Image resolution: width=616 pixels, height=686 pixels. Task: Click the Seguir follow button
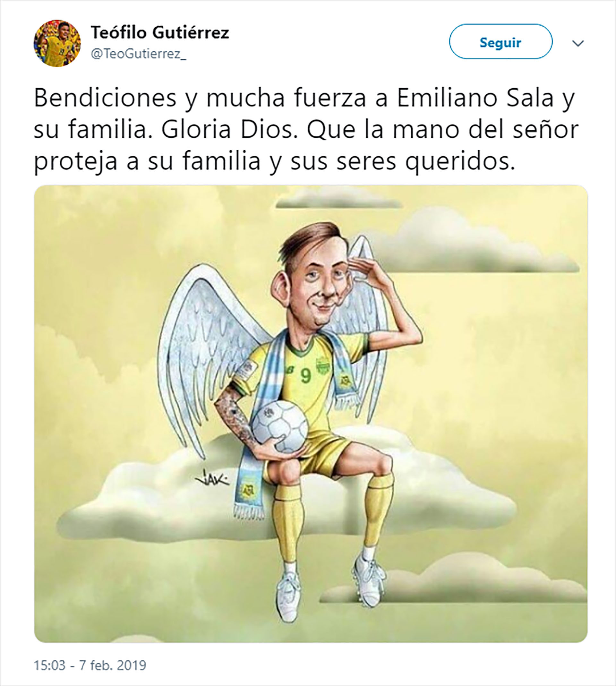501,42
